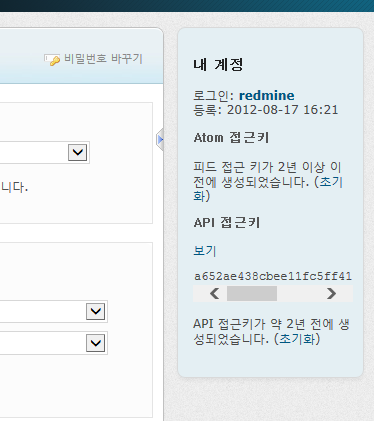This screenshot has height=421, width=374.
Task: Click the key icon beside 비밀번호 바꾸기
Action: pyautogui.click(x=52, y=60)
